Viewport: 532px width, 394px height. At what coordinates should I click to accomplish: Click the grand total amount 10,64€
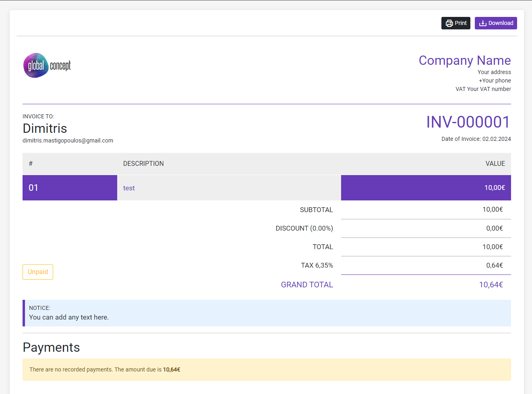coord(491,285)
